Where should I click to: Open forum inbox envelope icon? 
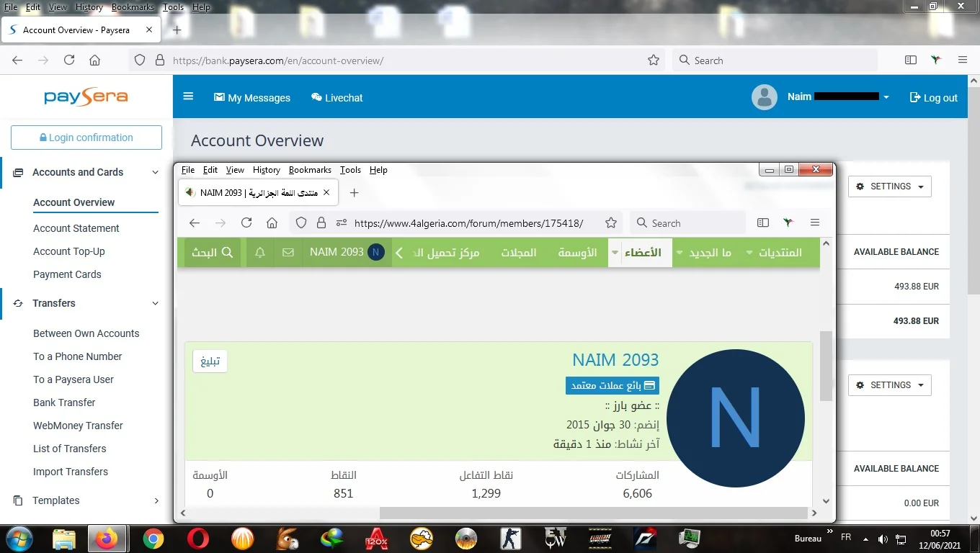tap(288, 253)
